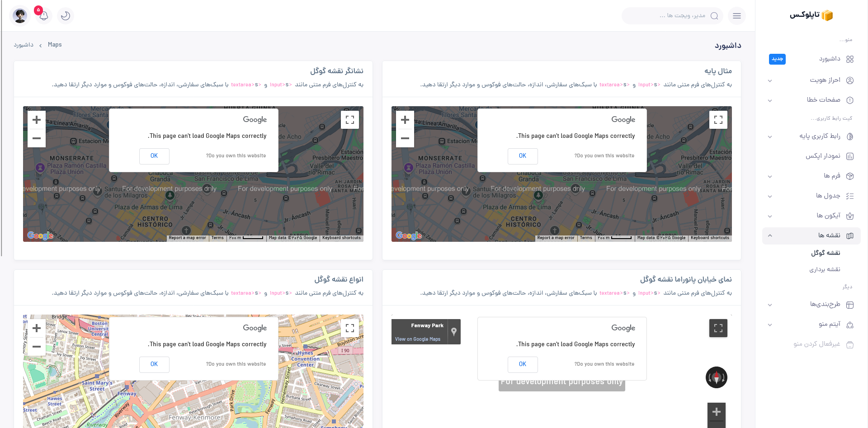
Task: Zoom out on مثال پایه map
Action: tap(405, 138)
